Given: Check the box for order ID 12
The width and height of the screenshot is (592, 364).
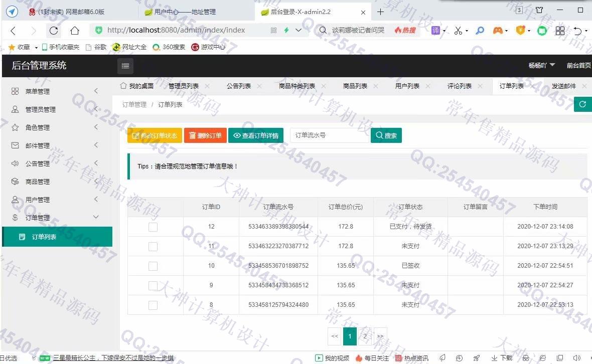Looking at the screenshot, I should (153, 227).
